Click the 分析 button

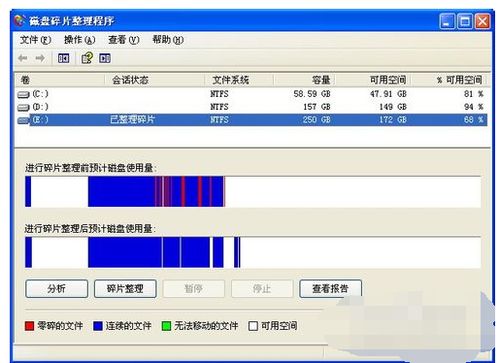[57, 289]
